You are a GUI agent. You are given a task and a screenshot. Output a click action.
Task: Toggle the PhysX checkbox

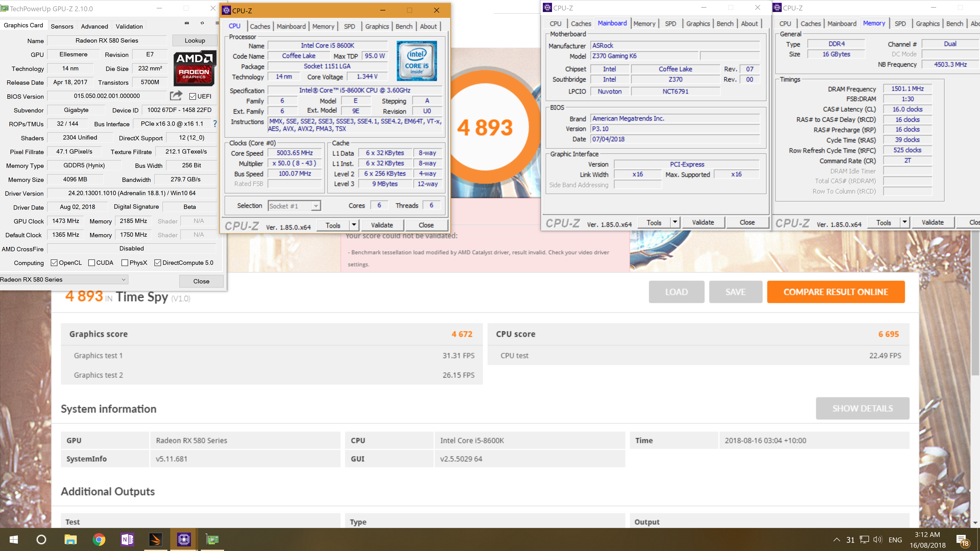124,263
